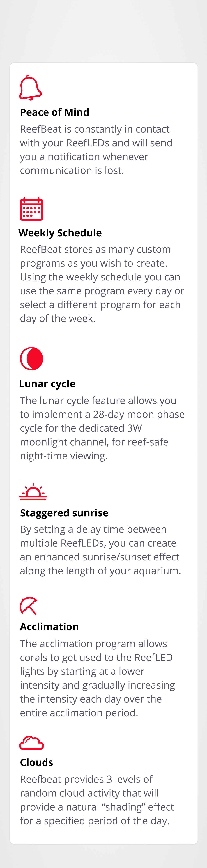This screenshot has width=207, height=868.
Task: Click the custom programs description paragraph
Action: click(102, 284)
